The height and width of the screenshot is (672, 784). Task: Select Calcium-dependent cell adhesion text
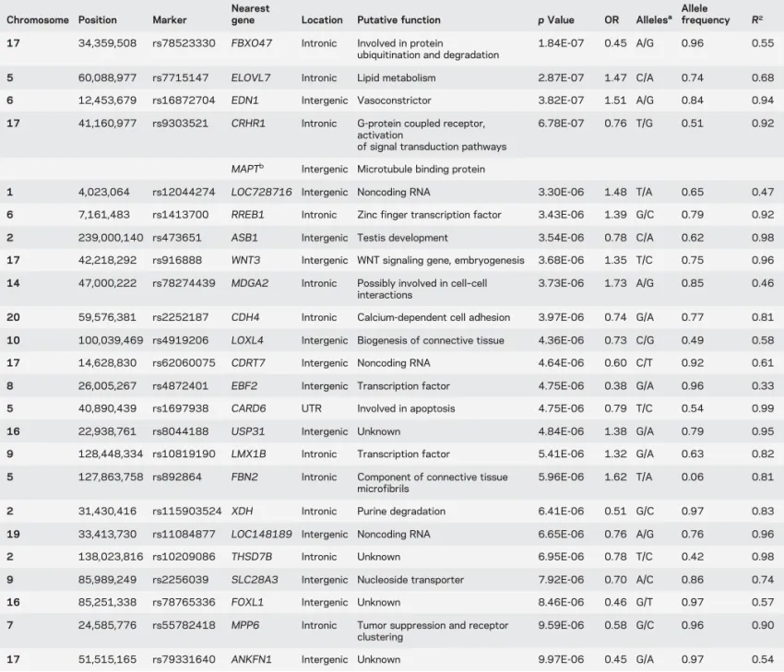coord(434,317)
